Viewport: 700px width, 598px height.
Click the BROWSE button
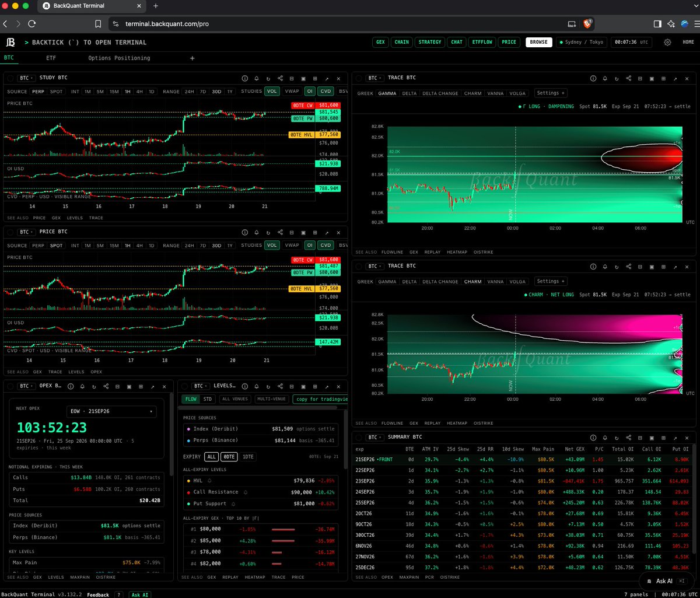click(x=539, y=42)
